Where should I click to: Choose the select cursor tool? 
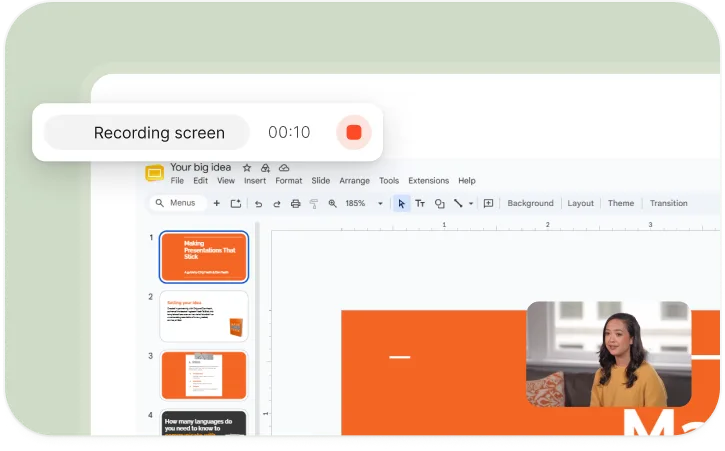[401, 203]
